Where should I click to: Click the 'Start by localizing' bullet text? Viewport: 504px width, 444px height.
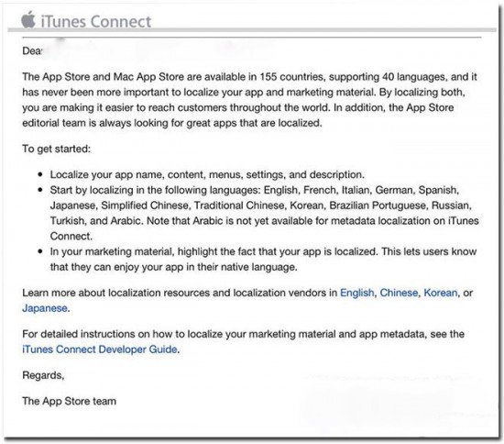pos(264,213)
